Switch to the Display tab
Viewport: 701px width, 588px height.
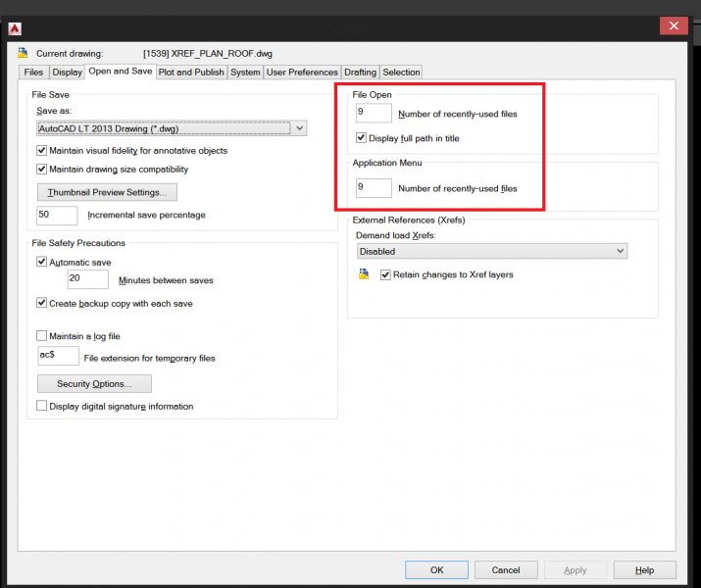pos(67,73)
